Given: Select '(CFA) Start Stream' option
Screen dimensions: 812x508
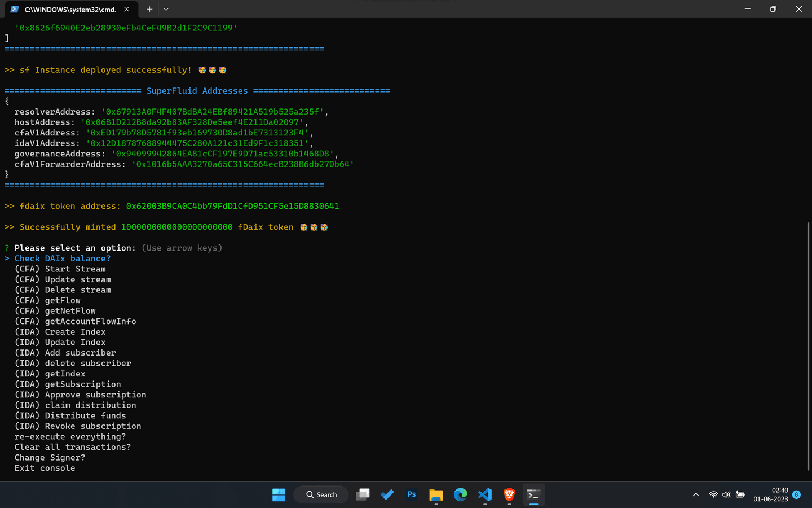Looking at the screenshot, I should coord(60,269).
